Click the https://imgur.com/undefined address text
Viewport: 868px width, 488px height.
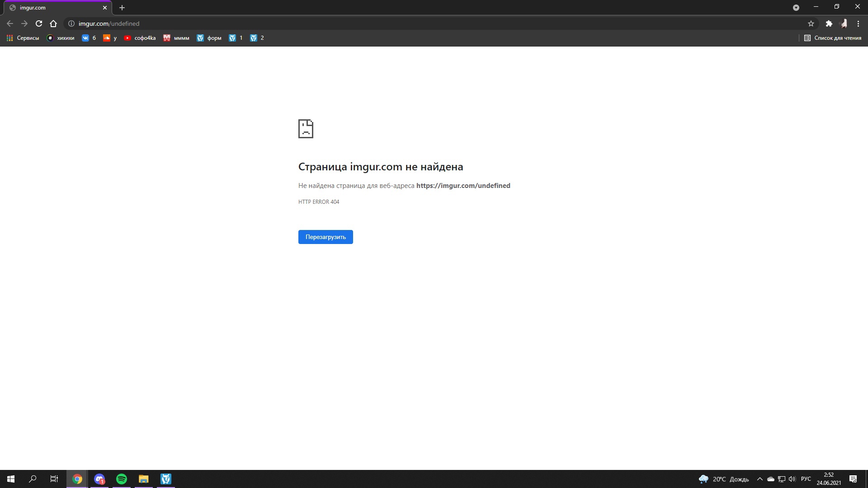pyautogui.click(x=463, y=186)
